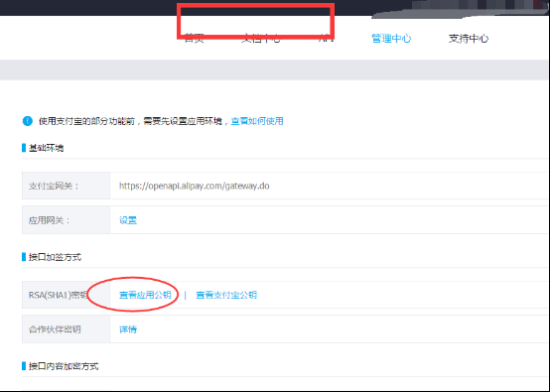Screen dimensions: 550x392
Task: Click the 支付宝网关 label
Action: (54, 186)
